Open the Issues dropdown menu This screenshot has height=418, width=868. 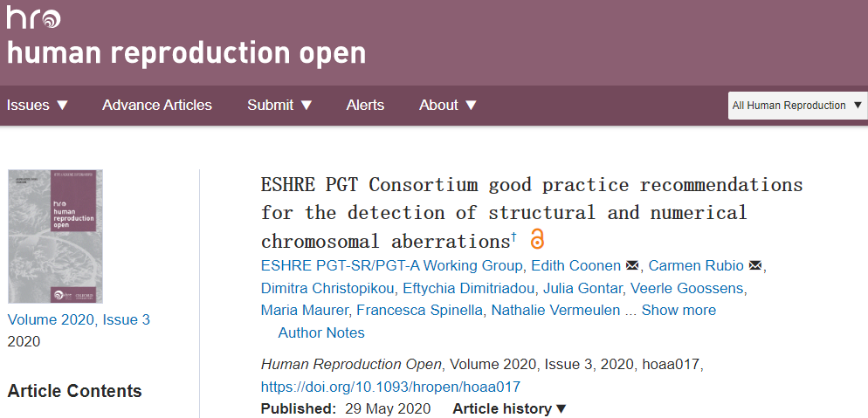click(x=38, y=105)
